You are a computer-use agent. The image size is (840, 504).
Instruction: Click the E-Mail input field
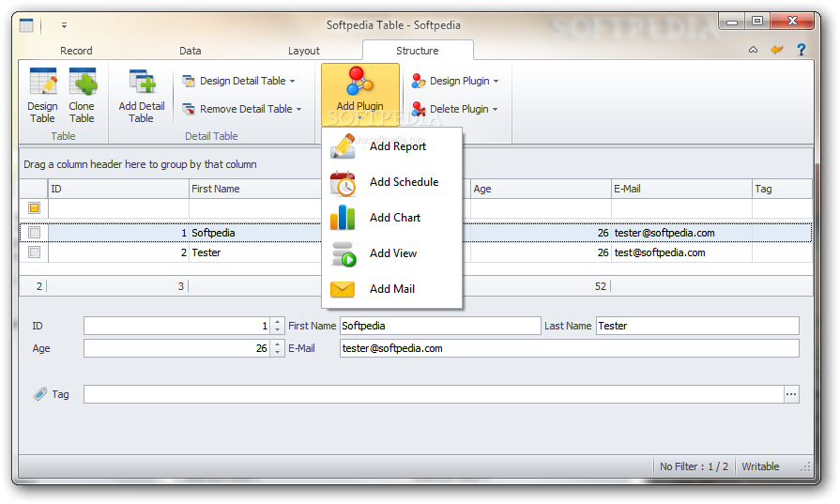569,348
